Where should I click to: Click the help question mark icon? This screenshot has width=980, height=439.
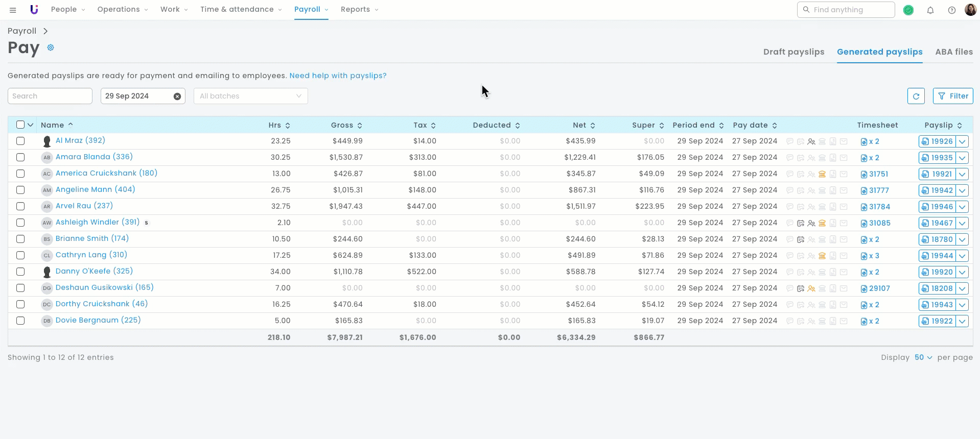click(951, 10)
